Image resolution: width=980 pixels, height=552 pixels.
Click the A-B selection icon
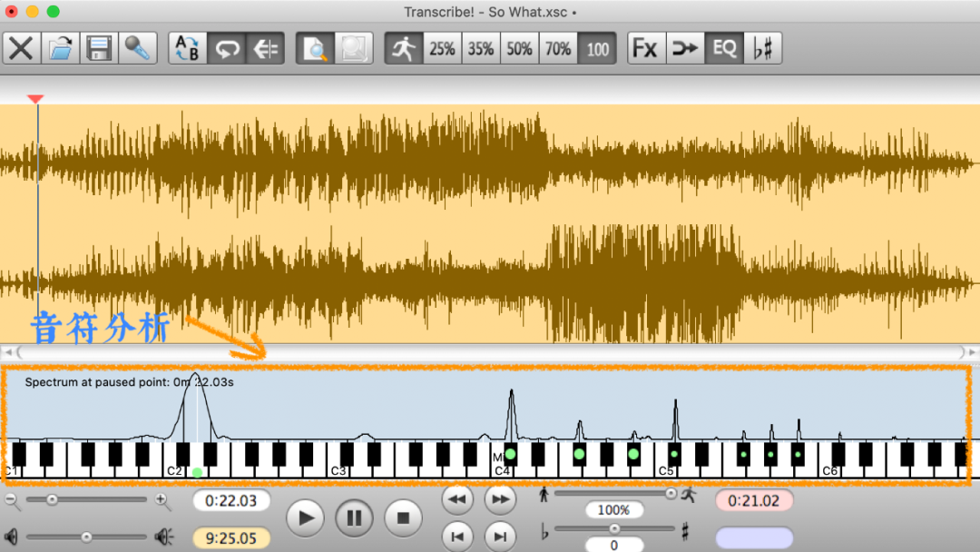tap(188, 48)
